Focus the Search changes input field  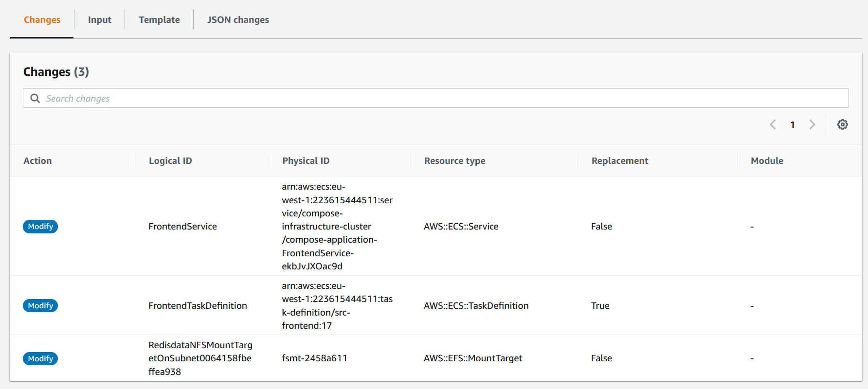pyautogui.click(x=438, y=98)
